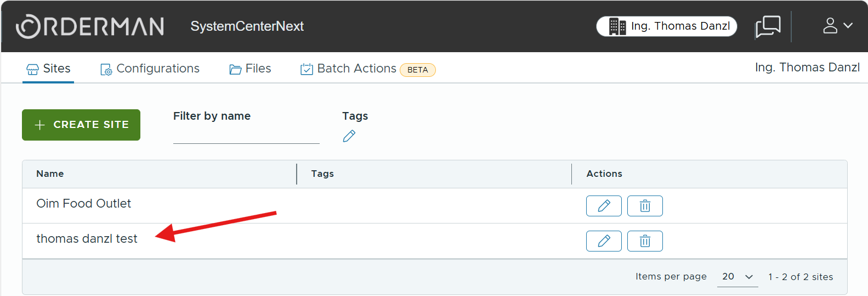
Task: Go to the Configurations tab
Action: 150,69
